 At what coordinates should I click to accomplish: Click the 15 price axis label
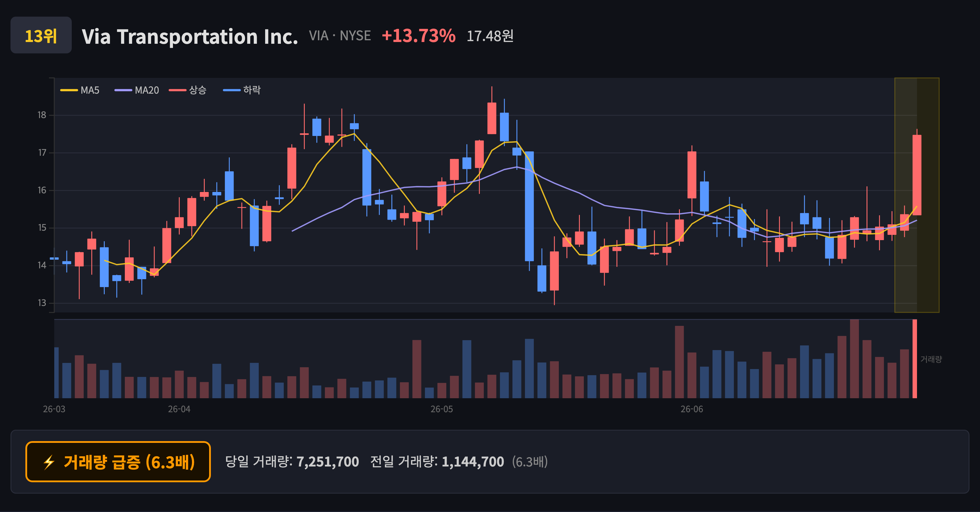[x=42, y=228]
